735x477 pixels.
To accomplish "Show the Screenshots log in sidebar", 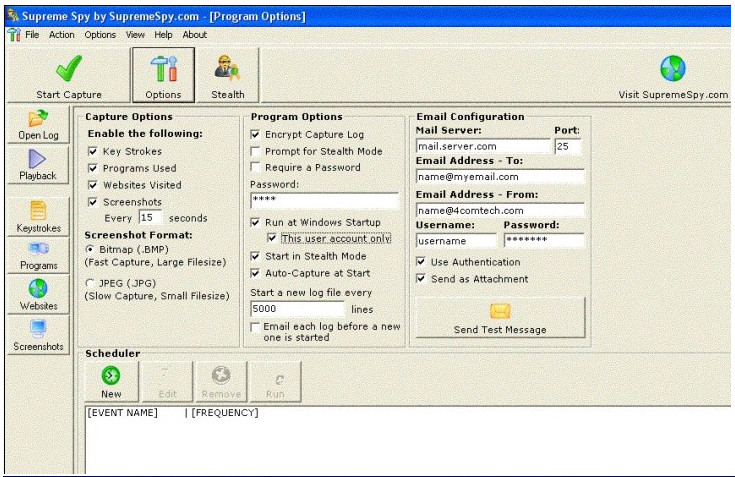I will click(x=38, y=335).
